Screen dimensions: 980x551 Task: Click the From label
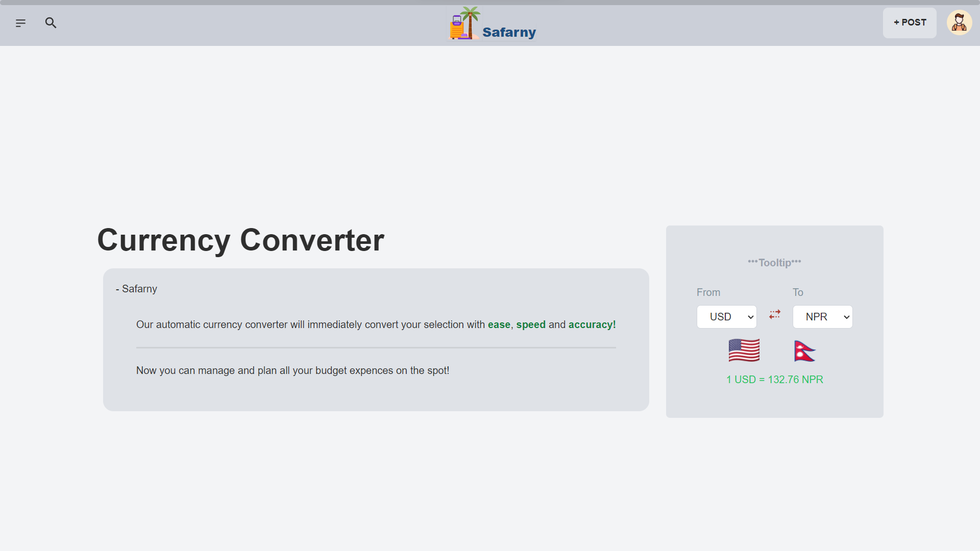[708, 292]
